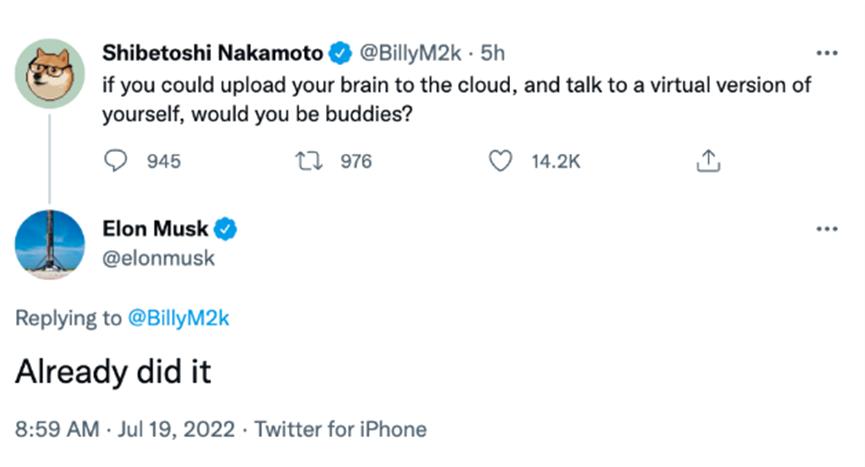Click Shibetoshi Nakamoto's verified badge
Viewport: 865px width, 467px height.
pos(340,53)
